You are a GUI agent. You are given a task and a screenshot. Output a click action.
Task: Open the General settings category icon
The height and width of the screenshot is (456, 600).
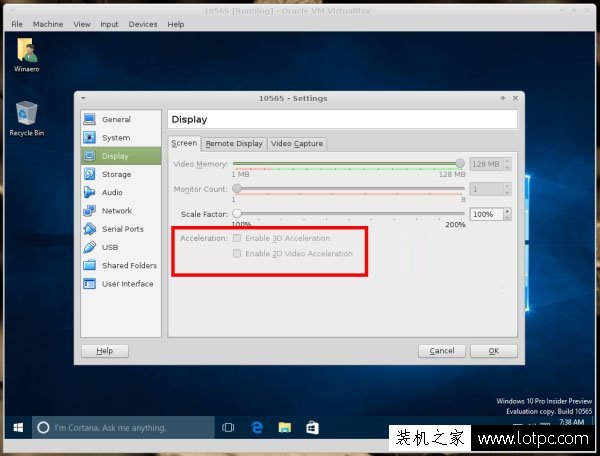(x=90, y=119)
